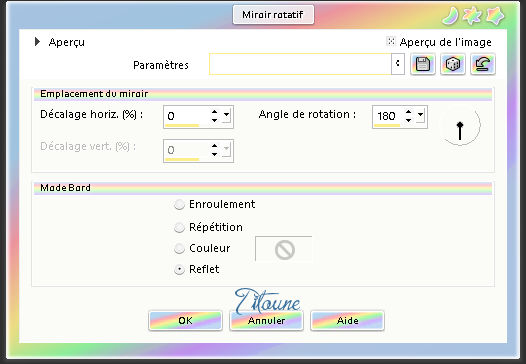Increase the Décalage horiz. value with up arrow
Image resolution: width=526 pixels, height=364 pixels.
pyautogui.click(x=214, y=112)
